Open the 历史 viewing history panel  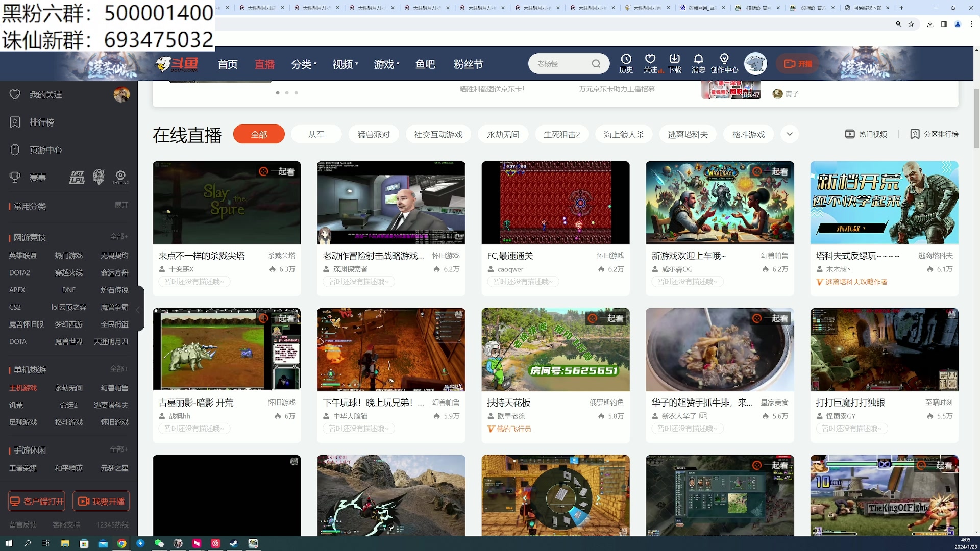(626, 63)
